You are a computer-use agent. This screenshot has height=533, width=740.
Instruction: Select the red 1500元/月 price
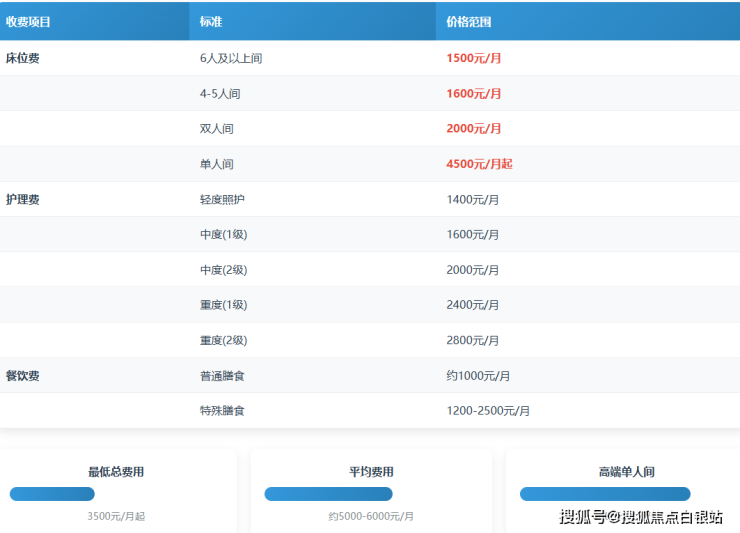474,58
